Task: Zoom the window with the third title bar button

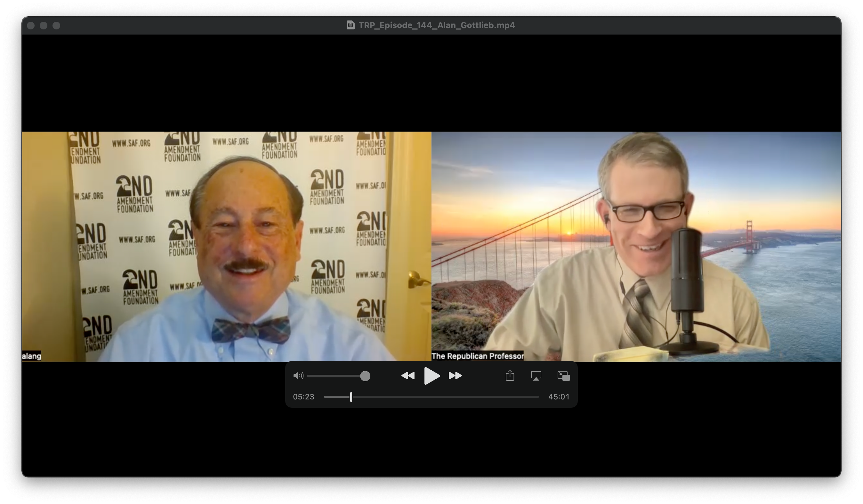Action: pos(57,26)
